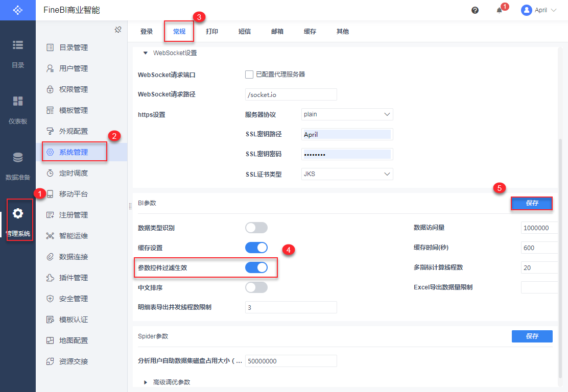Click the 注册管理 icon

click(50, 215)
